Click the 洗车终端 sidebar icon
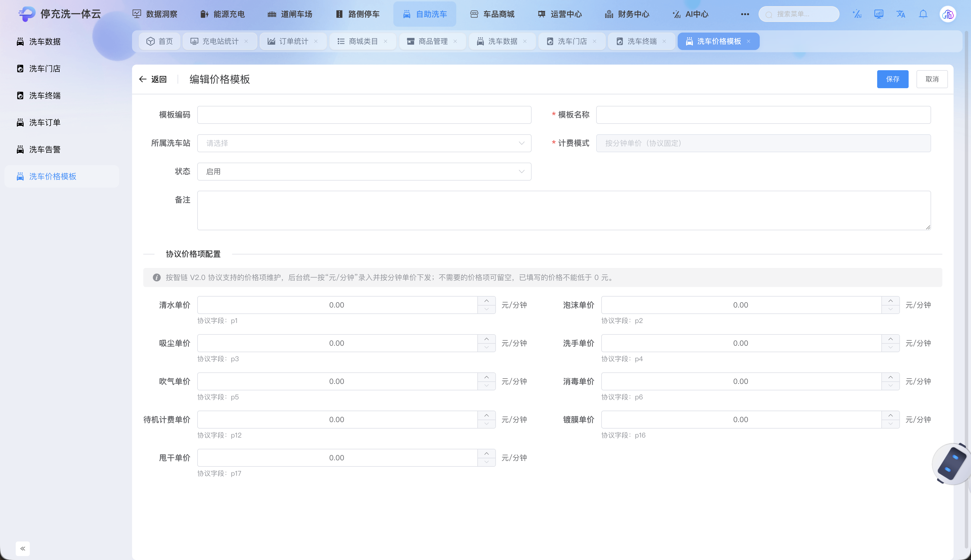The height and width of the screenshot is (560, 971). (20, 95)
